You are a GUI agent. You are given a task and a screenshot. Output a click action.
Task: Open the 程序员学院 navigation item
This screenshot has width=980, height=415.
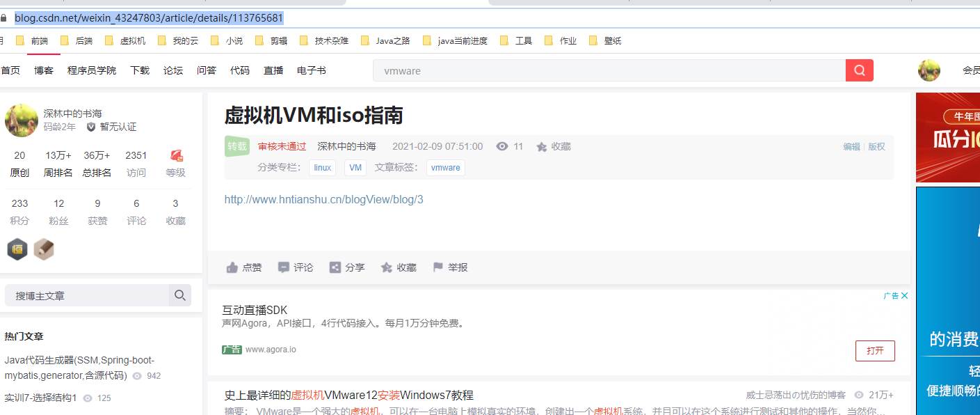(92, 70)
